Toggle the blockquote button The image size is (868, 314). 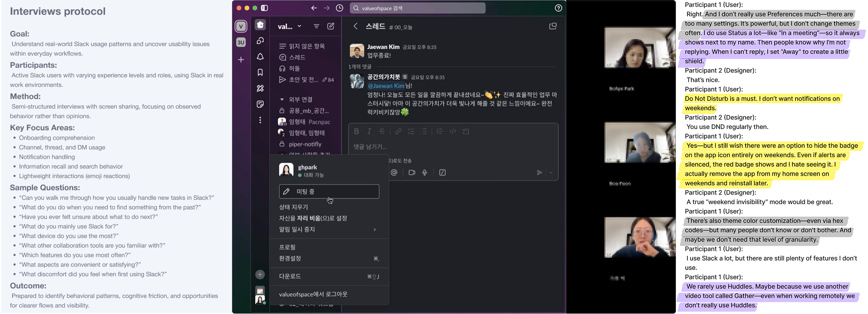pos(440,131)
